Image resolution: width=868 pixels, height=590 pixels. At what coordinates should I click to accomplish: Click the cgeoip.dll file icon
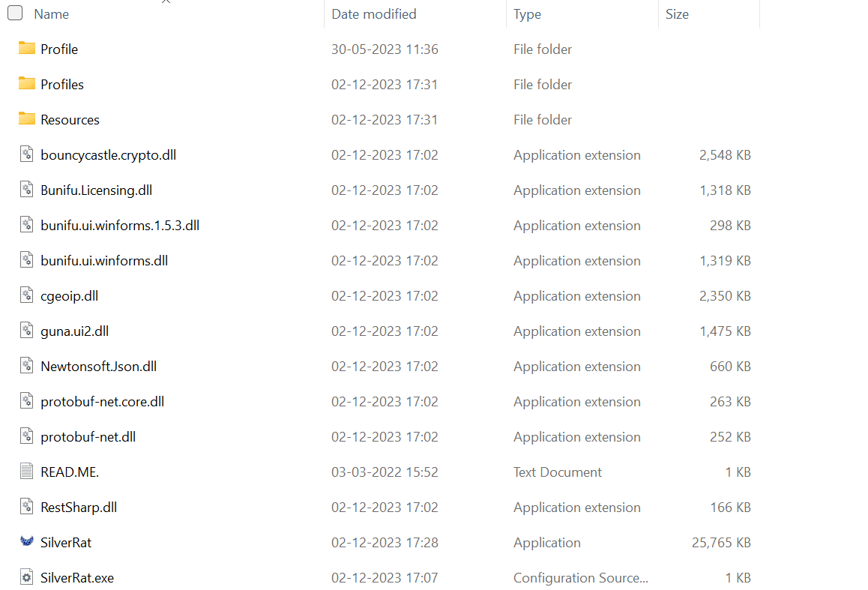pos(26,295)
